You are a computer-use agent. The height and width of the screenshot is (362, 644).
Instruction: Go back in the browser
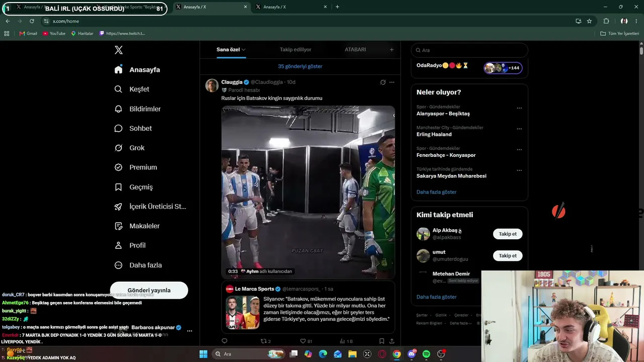8,21
